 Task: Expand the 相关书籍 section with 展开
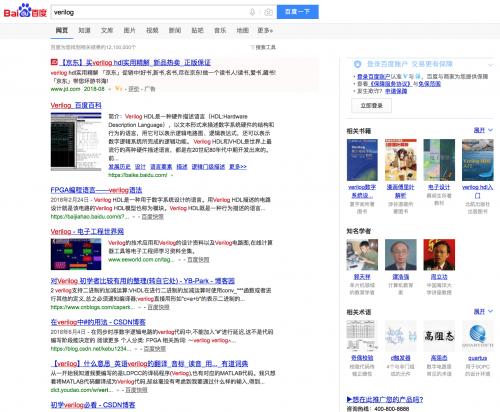pyautogui.click(x=483, y=130)
